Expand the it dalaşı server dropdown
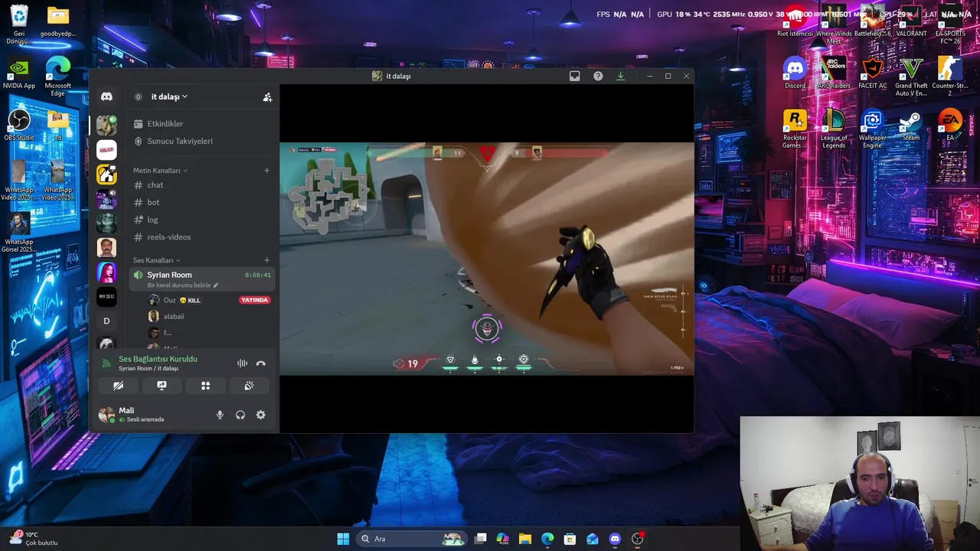The height and width of the screenshot is (551, 980). tap(168, 97)
